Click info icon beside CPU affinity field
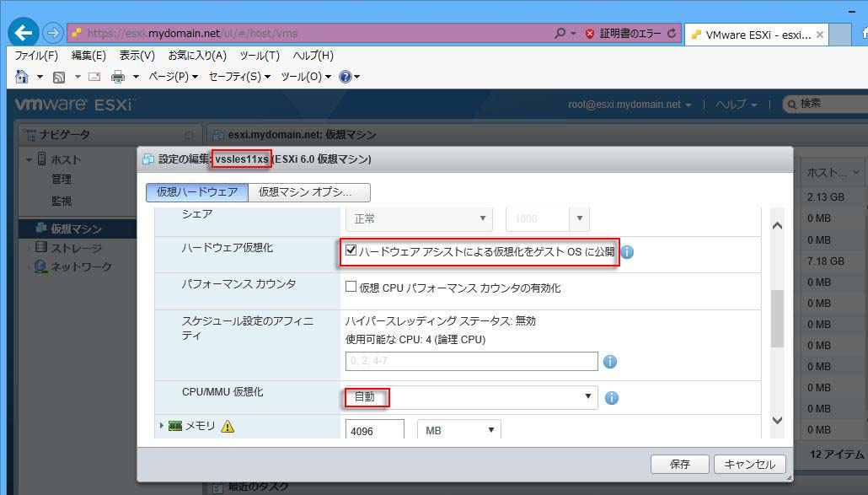Screen dimensions: 868x495 pos(610,362)
